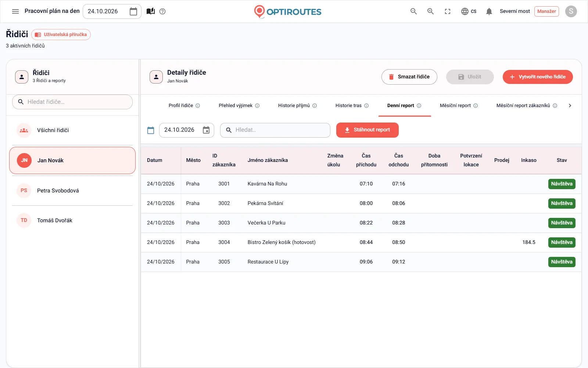Click info icon next to Historie tras
This screenshot has width=588, height=368.
(x=366, y=106)
